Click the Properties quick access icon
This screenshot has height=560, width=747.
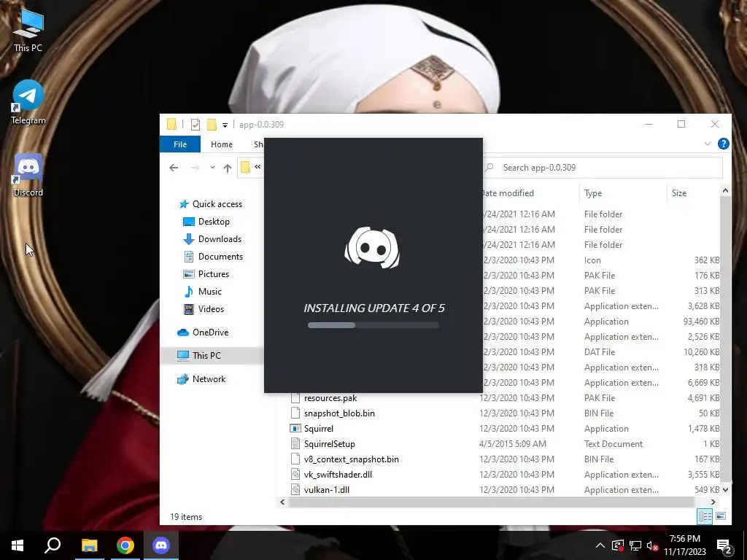[196, 124]
